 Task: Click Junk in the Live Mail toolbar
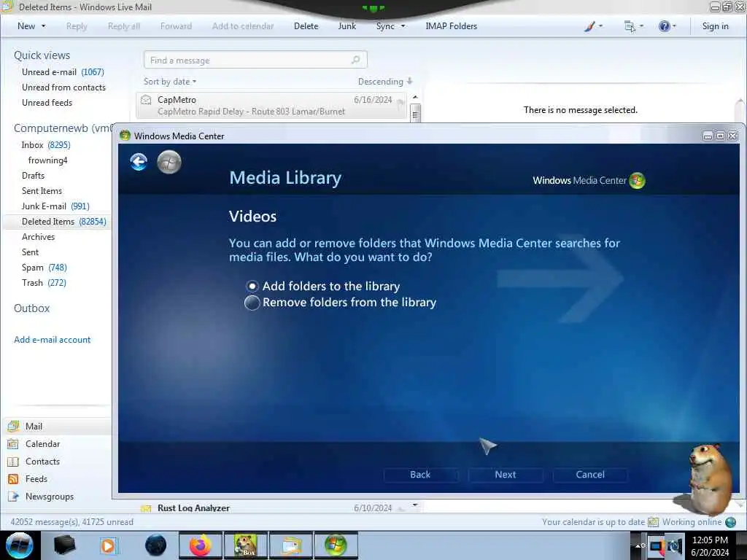[x=347, y=26]
